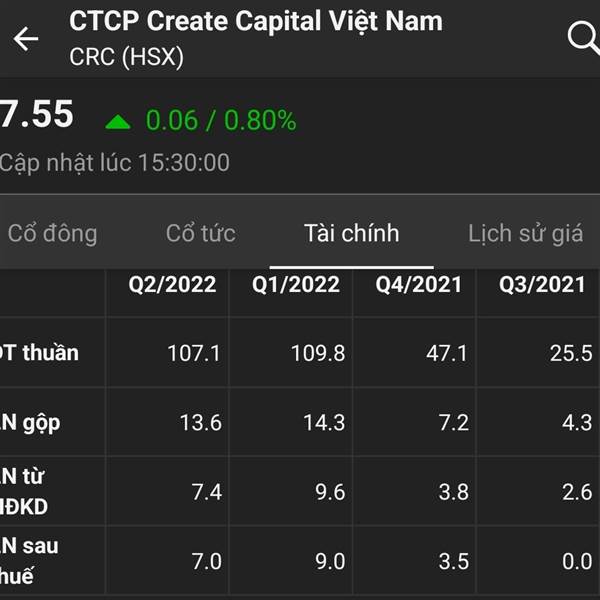The image size is (600, 600).
Task: Select the Q4/2021 column header
Action: click(x=419, y=285)
